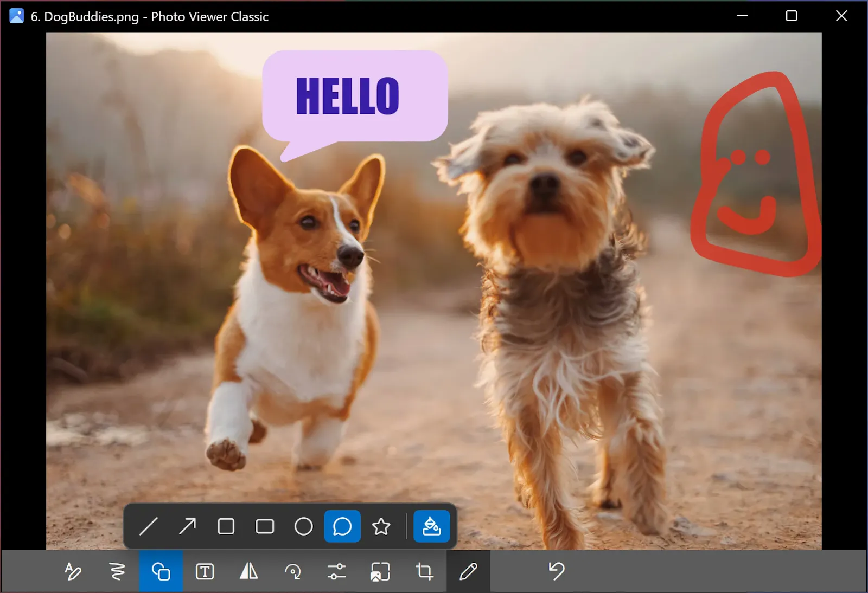
Task: Choose the circle shape tool
Action: (x=304, y=526)
